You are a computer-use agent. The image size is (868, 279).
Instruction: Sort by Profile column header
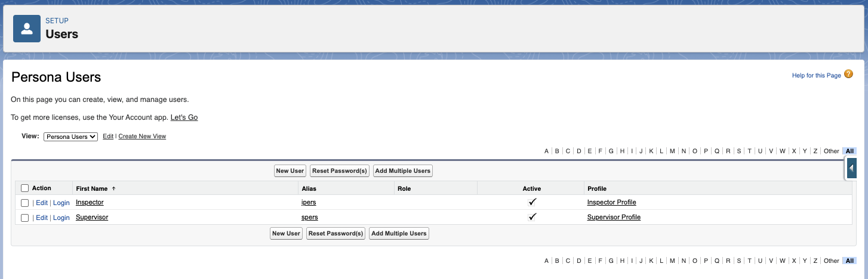[597, 188]
